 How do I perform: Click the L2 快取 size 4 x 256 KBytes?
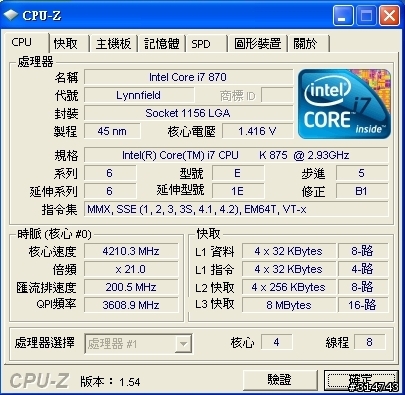(289, 287)
